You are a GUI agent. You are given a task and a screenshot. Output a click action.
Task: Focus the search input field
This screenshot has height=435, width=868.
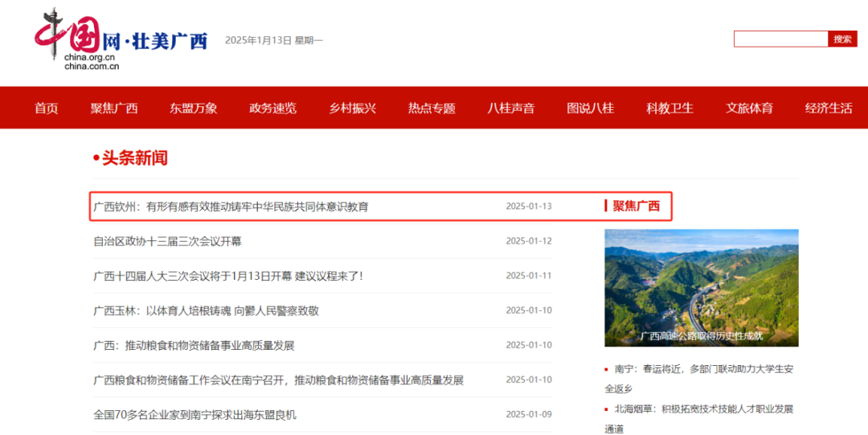[x=780, y=39]
